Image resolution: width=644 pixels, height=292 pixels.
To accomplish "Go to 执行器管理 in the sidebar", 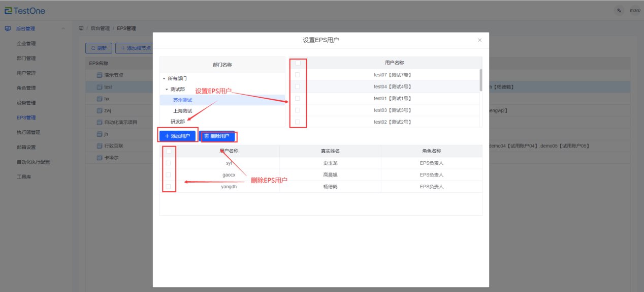I will point(28,132).
